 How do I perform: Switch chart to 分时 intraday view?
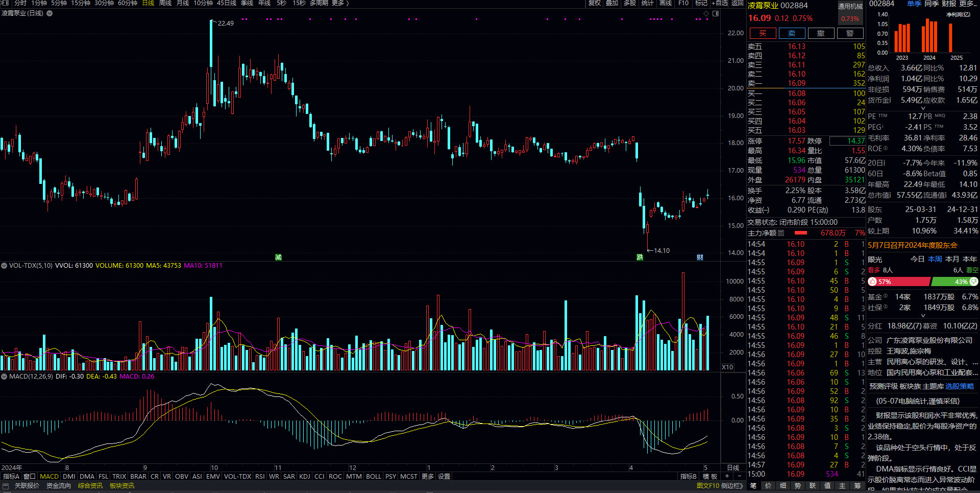coord(20,3)
